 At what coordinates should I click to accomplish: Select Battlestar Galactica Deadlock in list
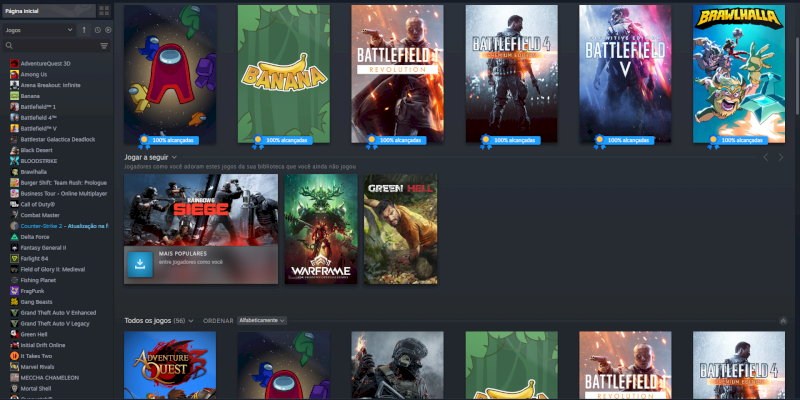click(x=58, y=139)
